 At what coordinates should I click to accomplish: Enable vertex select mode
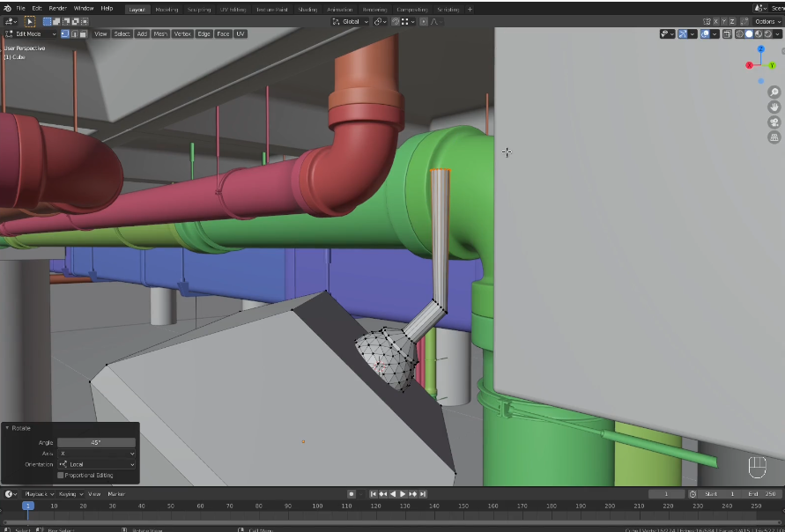coord(65,34)
